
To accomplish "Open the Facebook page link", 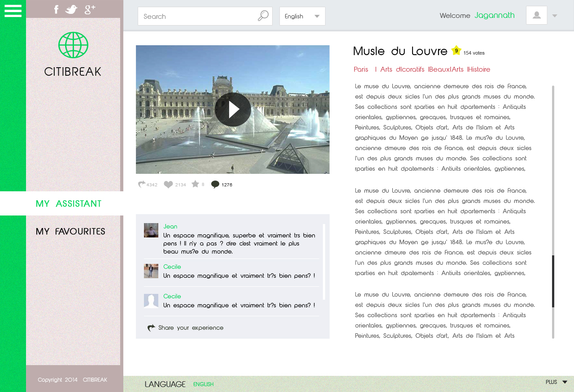I will click(x=56, y=9).
